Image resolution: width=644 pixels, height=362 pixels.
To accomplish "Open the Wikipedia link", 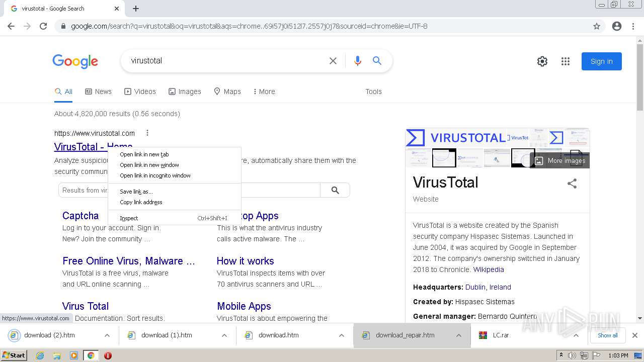I will click(489, 269).
